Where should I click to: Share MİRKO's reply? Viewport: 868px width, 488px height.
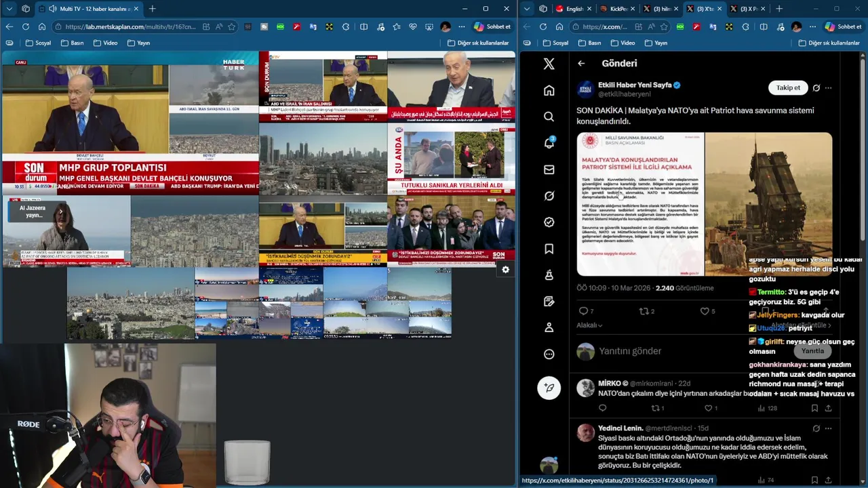click(828, 408)
